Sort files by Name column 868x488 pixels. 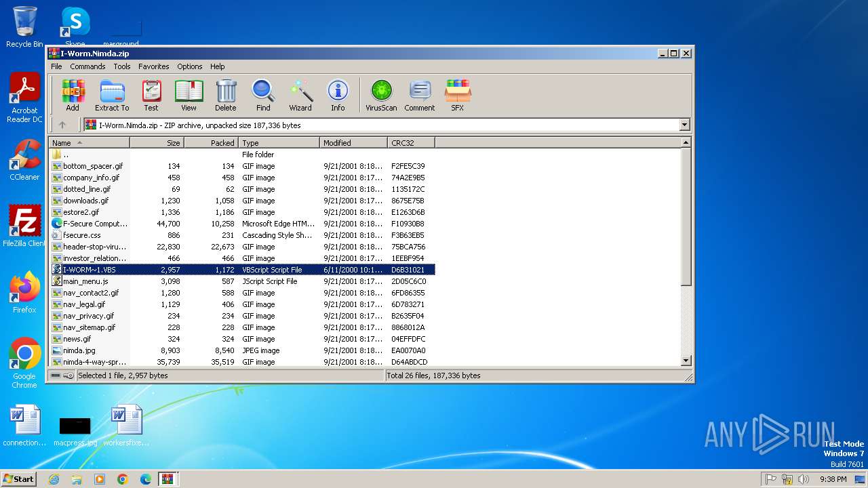pos(89,142)
